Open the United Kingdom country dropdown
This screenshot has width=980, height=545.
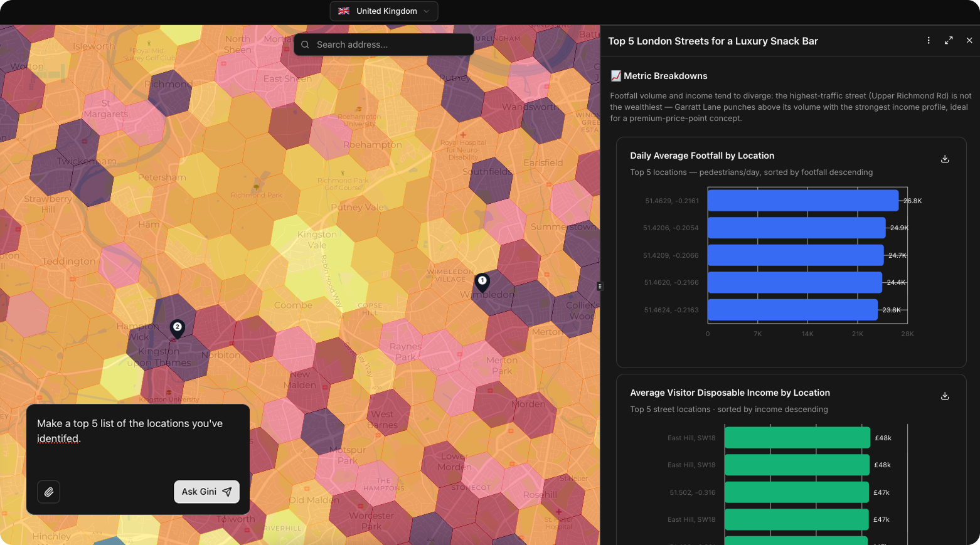pyautogui.click(x=384, y=11)
